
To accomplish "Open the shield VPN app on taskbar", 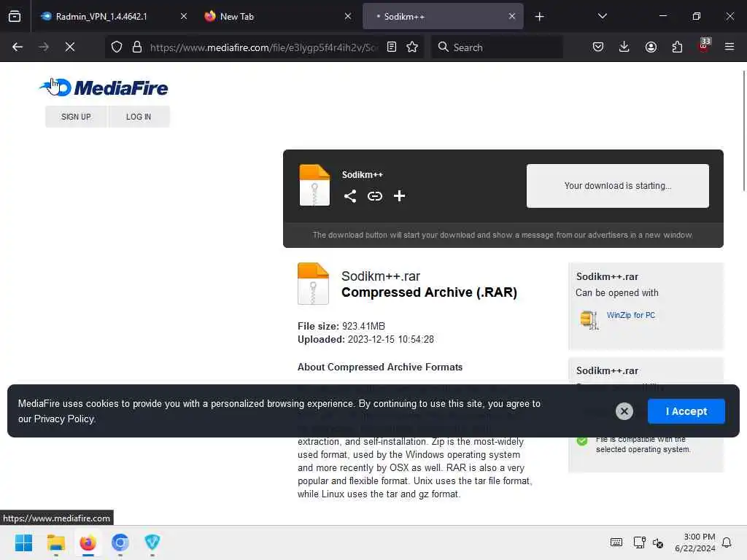I will [x=152, y=542].
